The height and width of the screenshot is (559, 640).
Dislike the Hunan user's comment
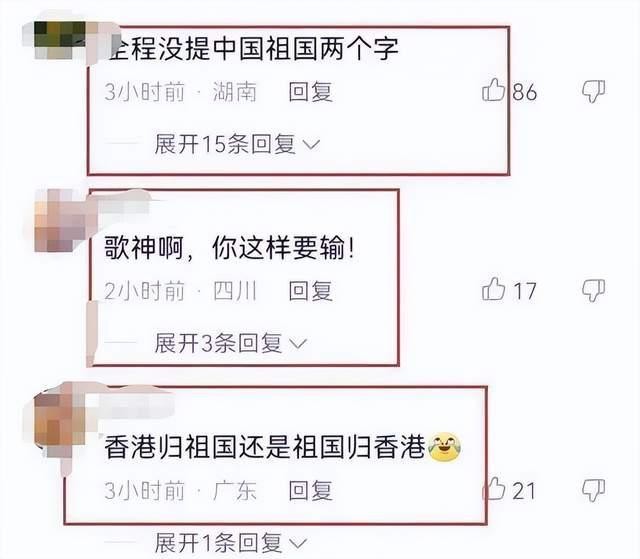coord(593,91)
